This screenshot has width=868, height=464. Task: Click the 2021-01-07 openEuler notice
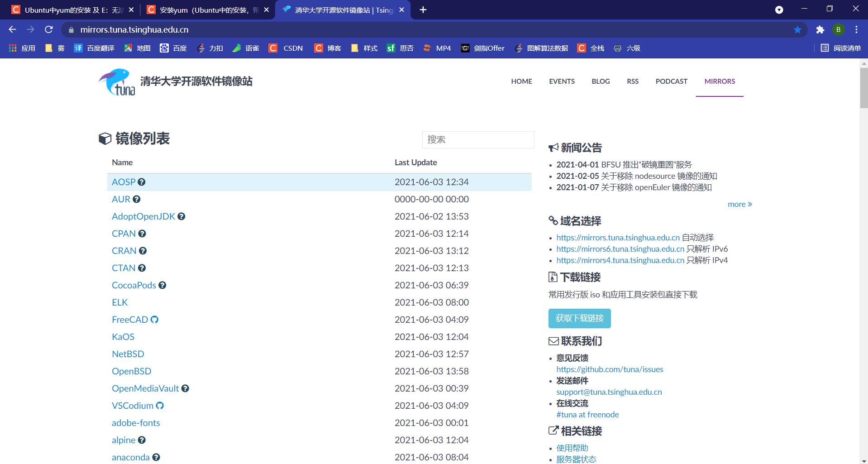click(634, 187)
